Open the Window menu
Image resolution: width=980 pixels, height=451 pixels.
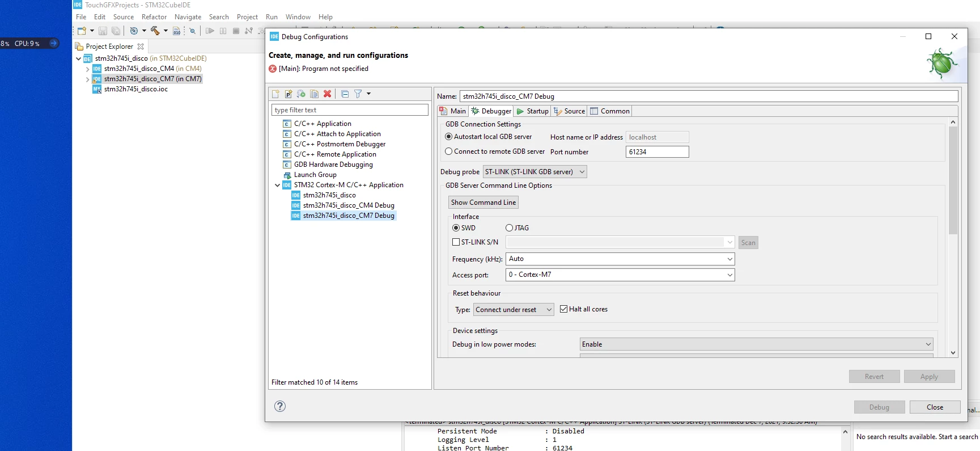point(298,17)
